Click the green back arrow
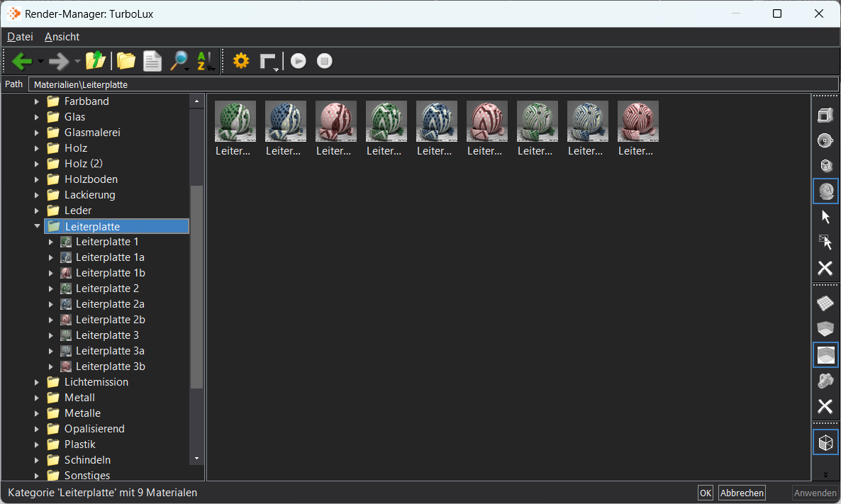This screenshot has height=504, width=841. click(x=21, y=61)
